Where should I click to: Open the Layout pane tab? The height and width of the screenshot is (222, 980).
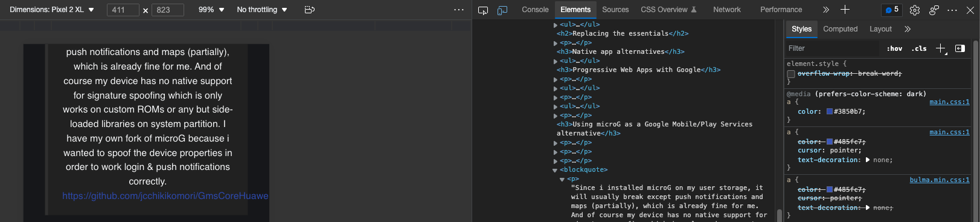(x=880, y=29)
